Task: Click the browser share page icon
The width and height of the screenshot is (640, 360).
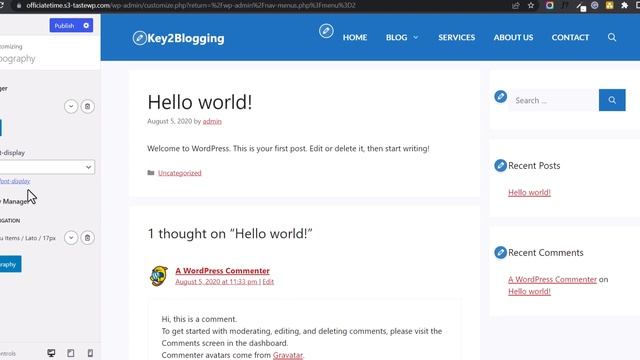Action: (516, 5)
